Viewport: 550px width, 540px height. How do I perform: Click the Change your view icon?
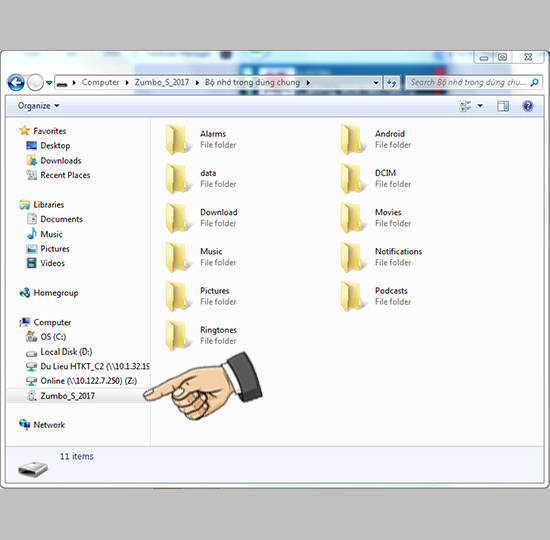click(x=465, y=106)
